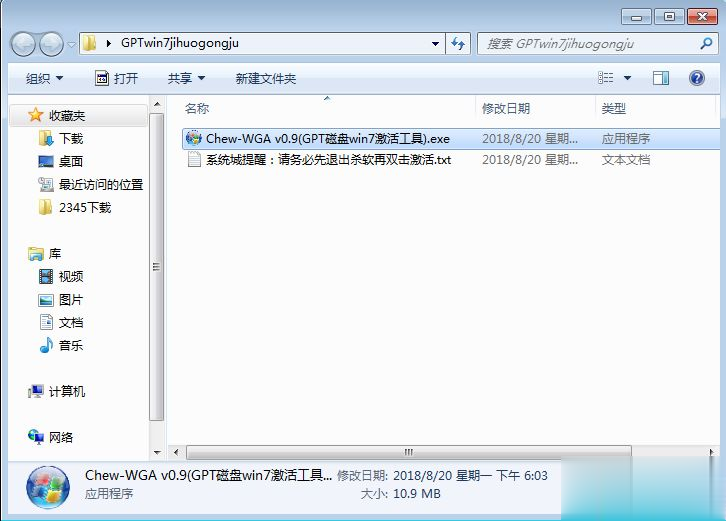726x521 pixels.
Task: Click the film strip icon beside 视频
Action: pos(46,276)
